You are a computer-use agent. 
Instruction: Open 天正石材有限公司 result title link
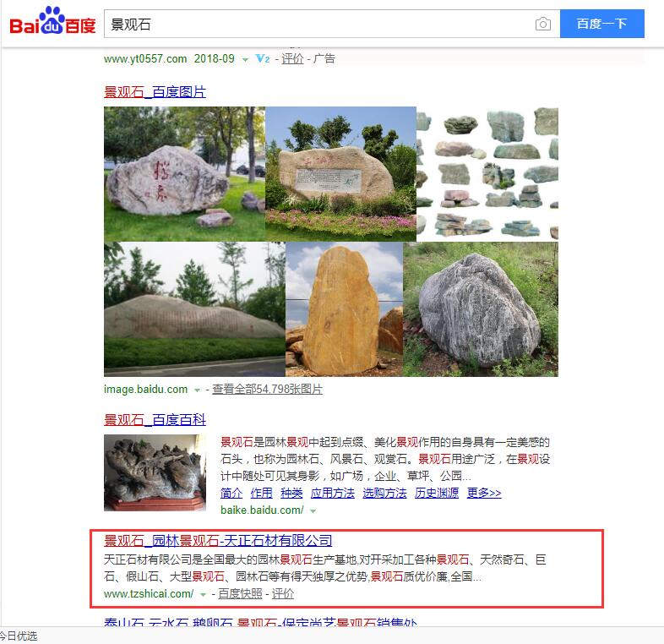pyautogui.click(x=218, y=541)
